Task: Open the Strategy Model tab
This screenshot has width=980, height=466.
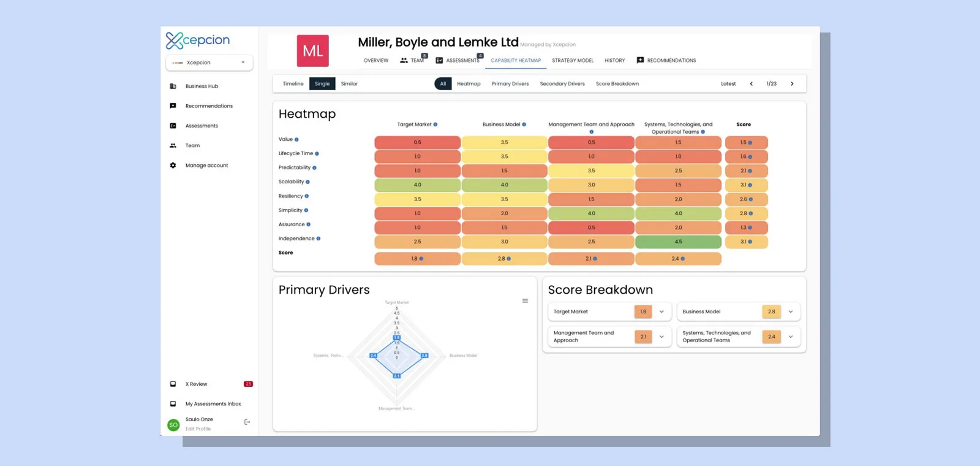Action: pos(573,61)
